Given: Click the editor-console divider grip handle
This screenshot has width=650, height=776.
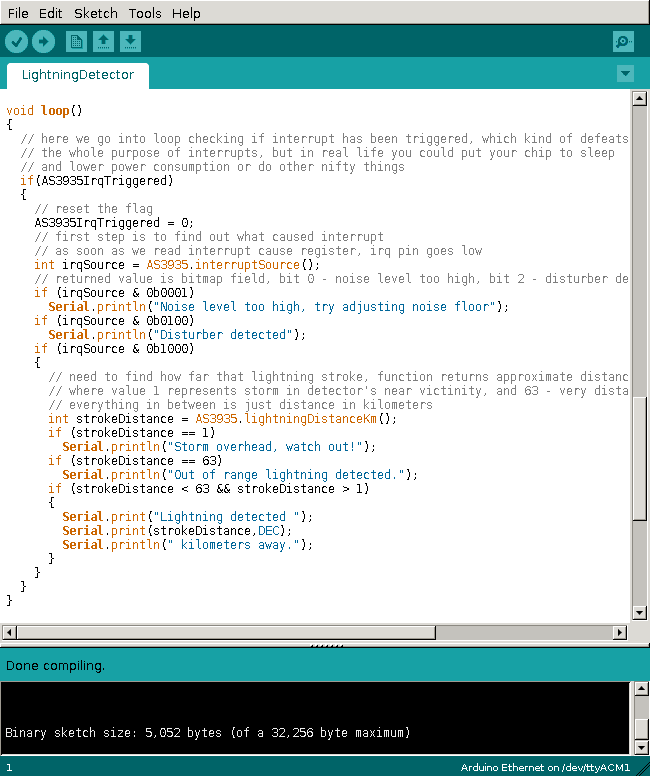Looking at the screenshot, I should point(326,645).
